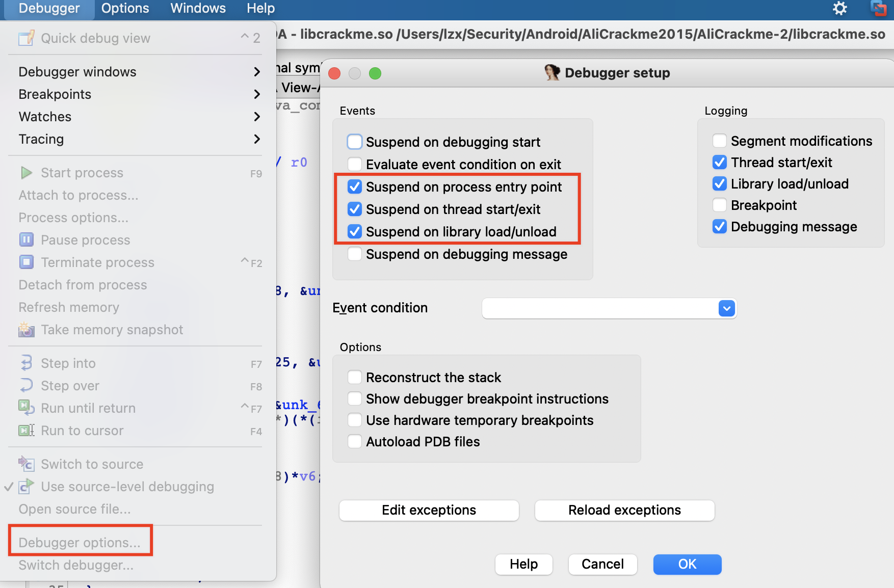894x588 pixels.
Task: Click the Take memory snapshot icon
Action: coord(27,330)
